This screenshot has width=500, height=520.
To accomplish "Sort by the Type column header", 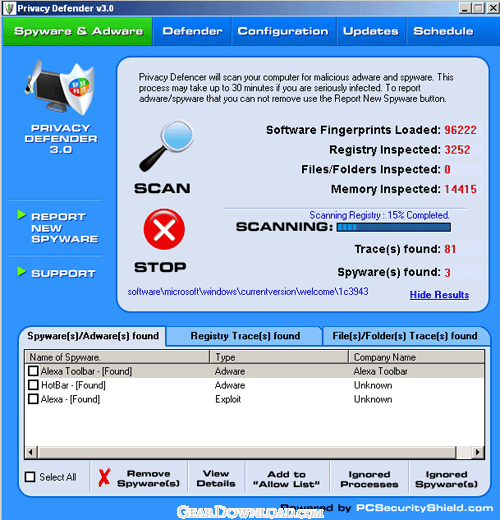I will click(279, 357).
